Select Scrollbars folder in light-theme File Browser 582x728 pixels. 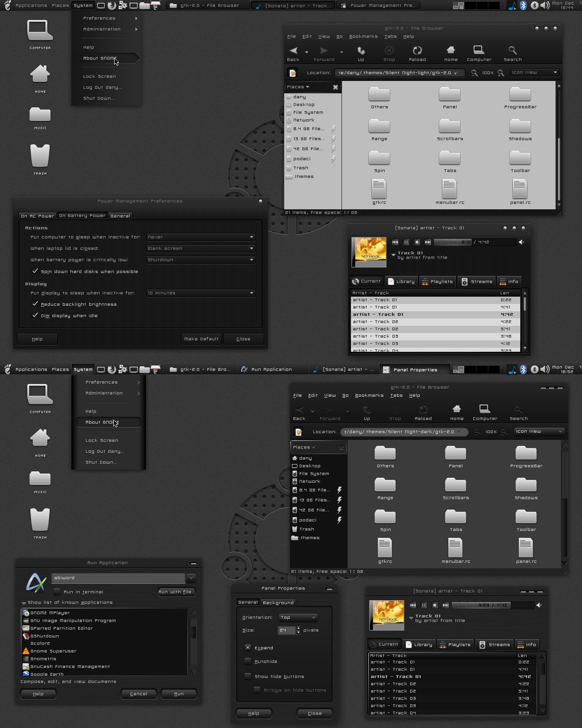450,129
